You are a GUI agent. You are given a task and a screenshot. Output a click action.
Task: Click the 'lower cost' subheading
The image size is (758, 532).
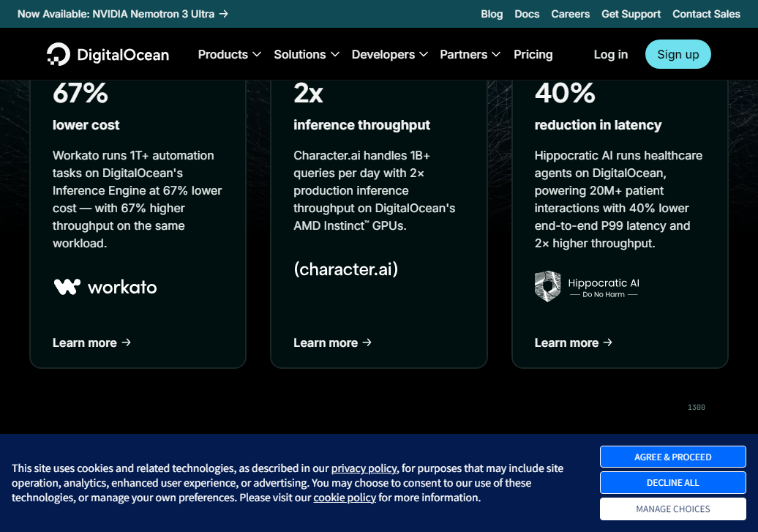[x=86, y=125]
